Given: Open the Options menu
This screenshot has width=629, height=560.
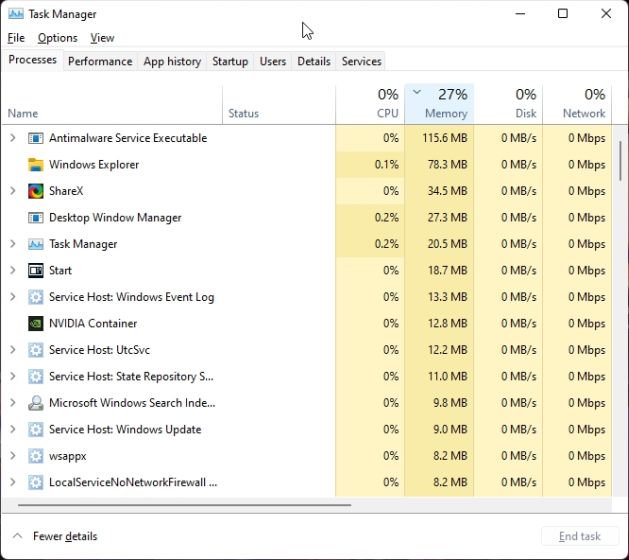Looking at the screenshot, I should point(57,38).
